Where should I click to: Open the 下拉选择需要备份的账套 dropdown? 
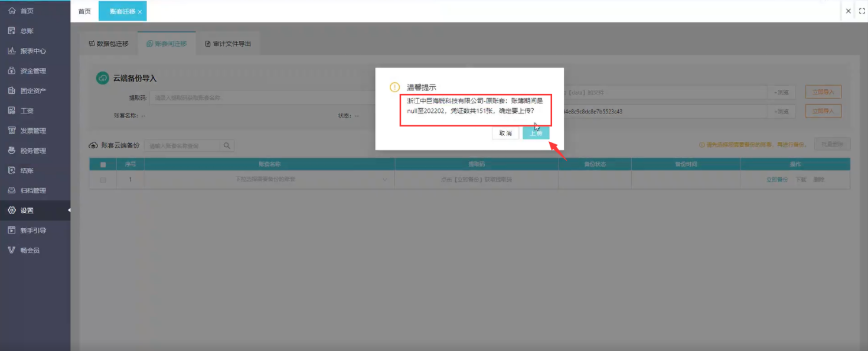coord(269,179)
